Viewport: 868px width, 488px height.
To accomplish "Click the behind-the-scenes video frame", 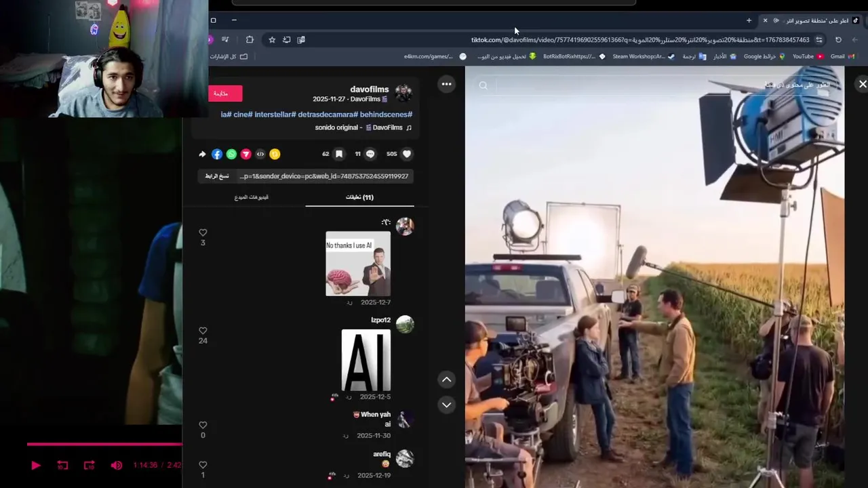I will pyautogui.click(x=654, y=277).
